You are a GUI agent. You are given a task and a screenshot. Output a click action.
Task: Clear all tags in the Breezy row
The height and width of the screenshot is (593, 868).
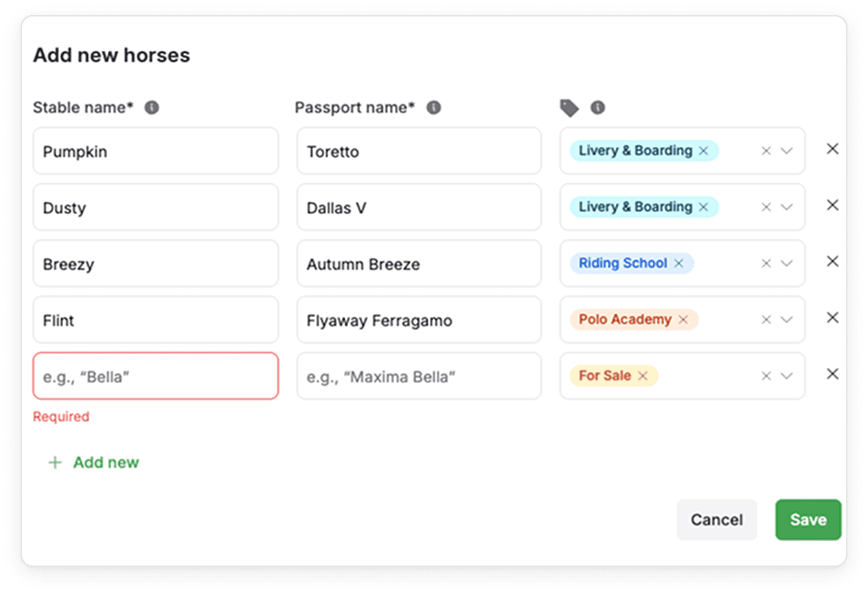coord(766,264)
